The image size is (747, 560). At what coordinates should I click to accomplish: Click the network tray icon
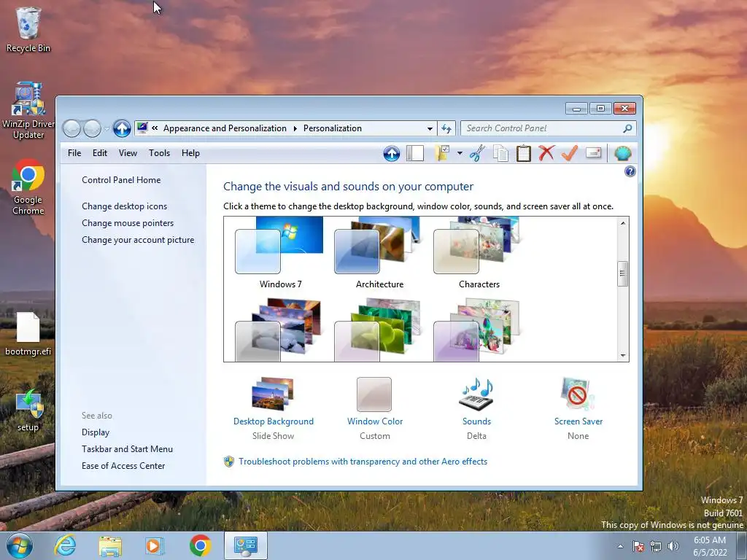coord(656,546)
